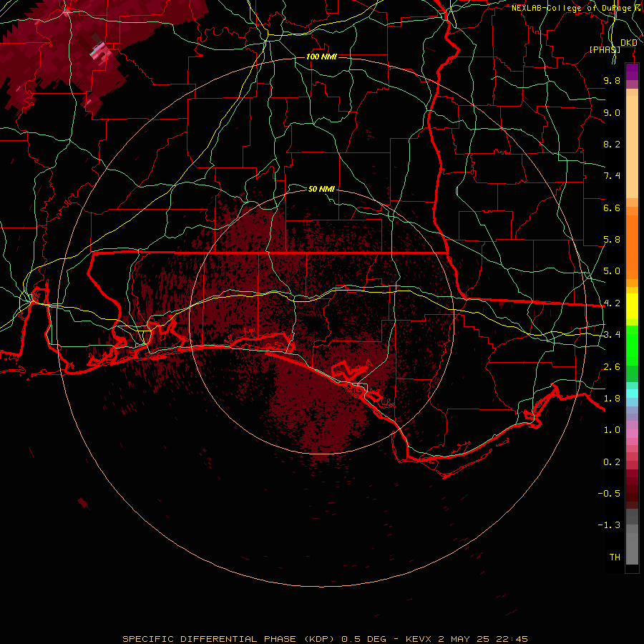The width and height of the screenshot is (644, 644).
Task: Click the purple top segment of the color bar
Action: click(x=632, y=72)
